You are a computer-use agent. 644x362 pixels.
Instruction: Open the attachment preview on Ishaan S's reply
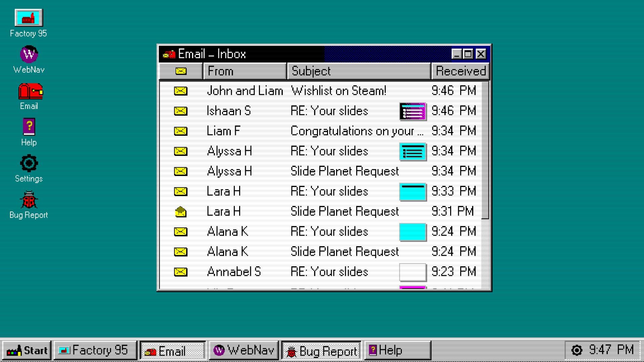pyautogui.click(x=412, y=111)
